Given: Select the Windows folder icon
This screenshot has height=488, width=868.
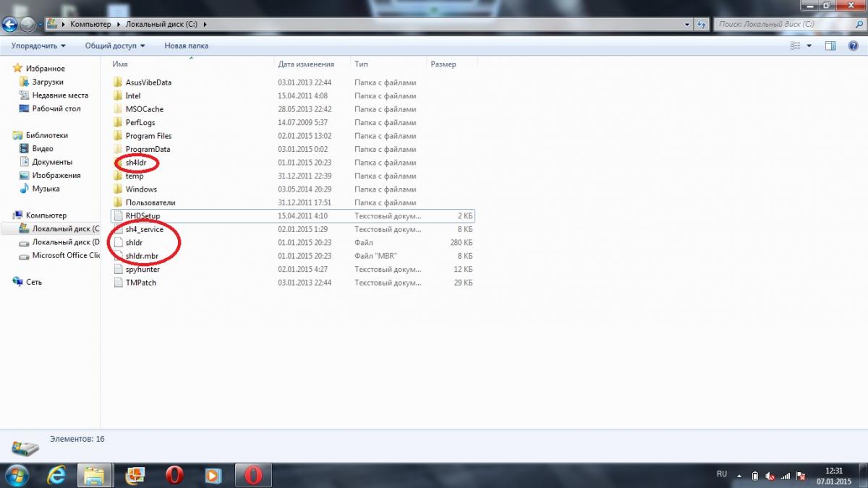Looking at the screenshot, I should [119, 189].
